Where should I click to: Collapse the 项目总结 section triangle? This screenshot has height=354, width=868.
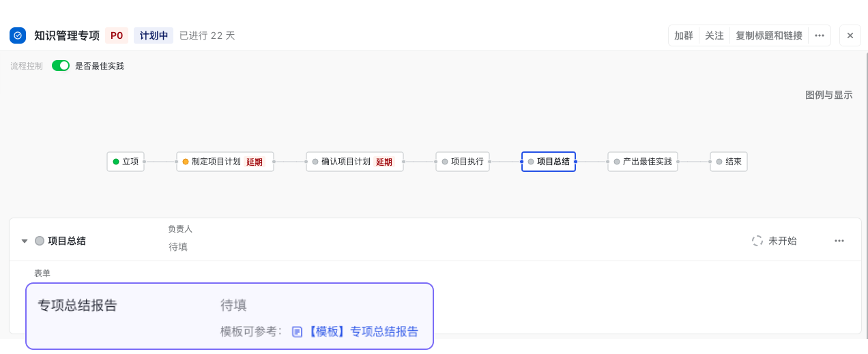[x=25, y=241]
